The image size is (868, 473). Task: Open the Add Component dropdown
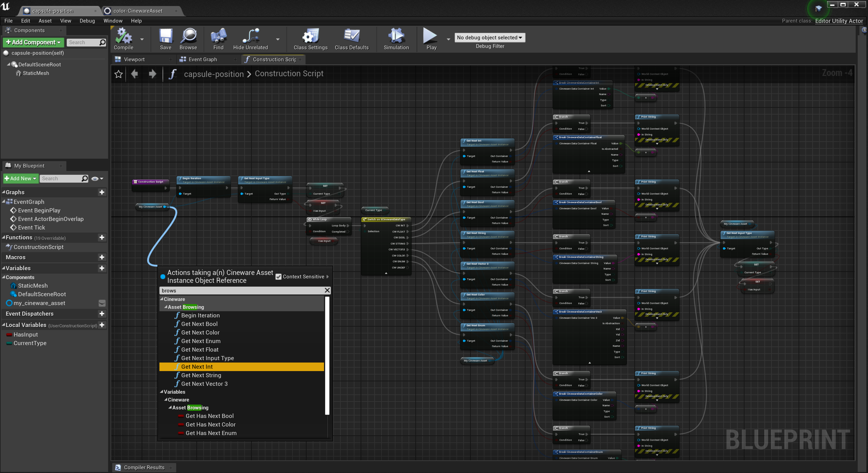click(x=33, y=42)
